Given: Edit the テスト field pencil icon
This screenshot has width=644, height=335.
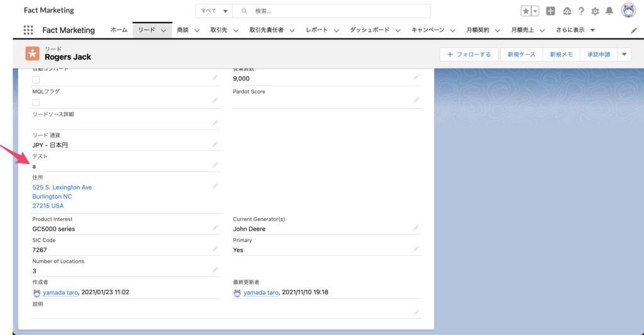Looking at the screenshot, I should (x=215, y=165).
